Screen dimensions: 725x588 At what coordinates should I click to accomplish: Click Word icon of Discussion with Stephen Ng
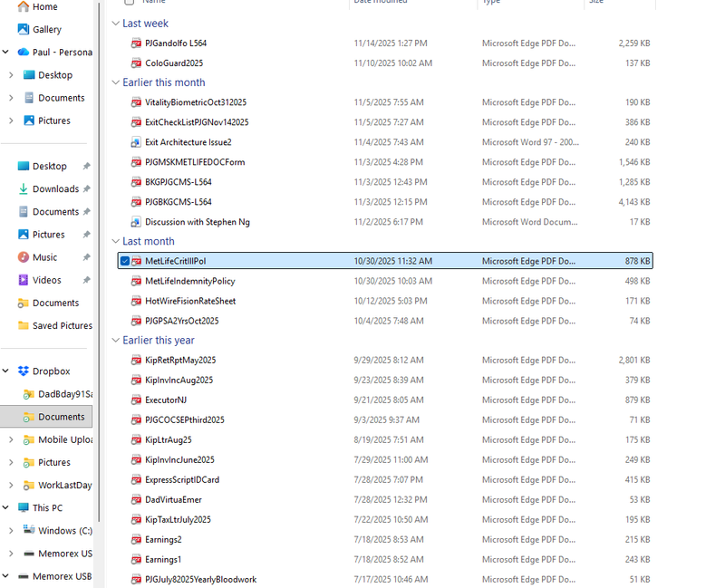pyautogui.click(x=136, y=222)
